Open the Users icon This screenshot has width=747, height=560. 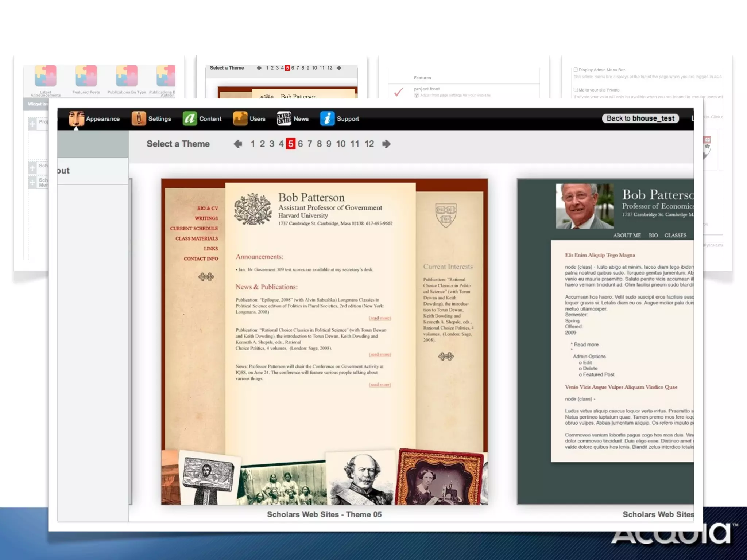tap(240, 119)
